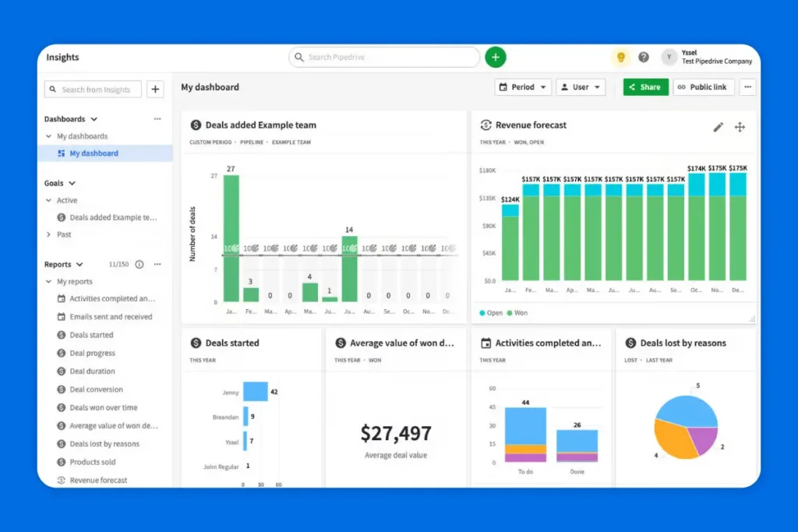Open the dashboard more options menu
This screenshot has width=798, height=532.
[747, 87]
